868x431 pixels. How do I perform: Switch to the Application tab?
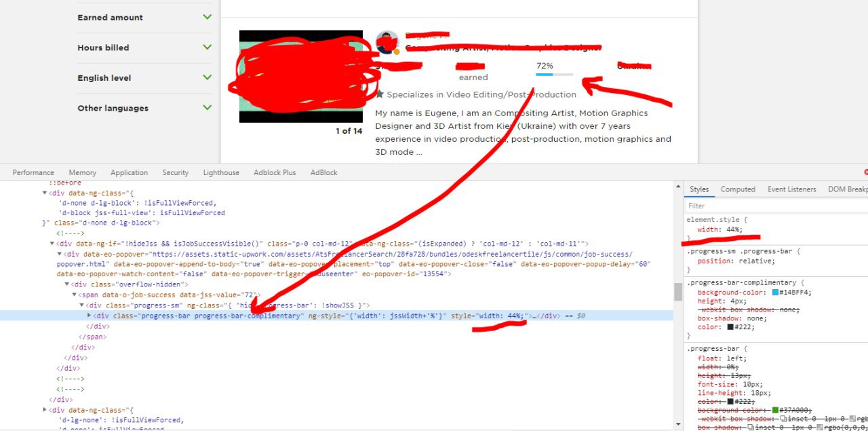coord(129,172)
